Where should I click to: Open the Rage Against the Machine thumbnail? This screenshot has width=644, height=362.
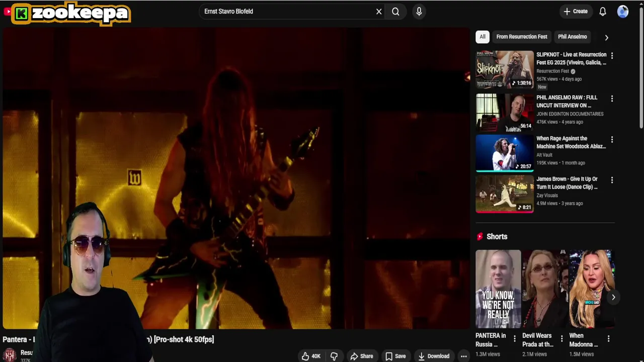pos(505,153)
